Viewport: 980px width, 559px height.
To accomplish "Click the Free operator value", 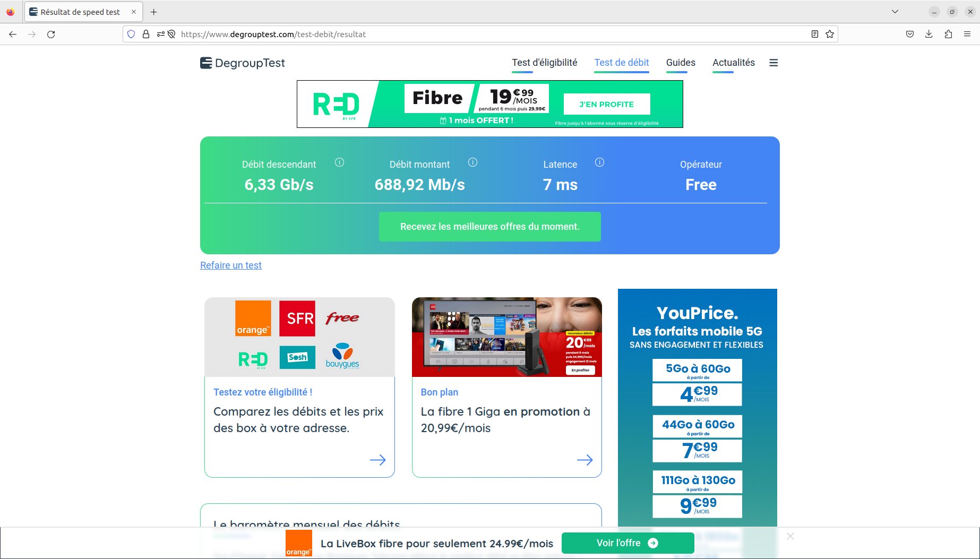I will [701, 185].
